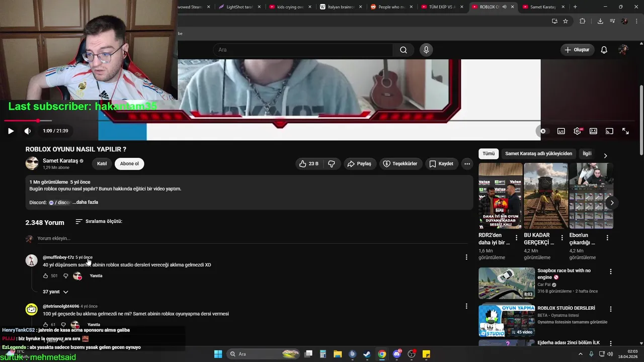Open Steam from the taskbar
The height and width of the screenshot is (362, 644).
pos(367,354)
